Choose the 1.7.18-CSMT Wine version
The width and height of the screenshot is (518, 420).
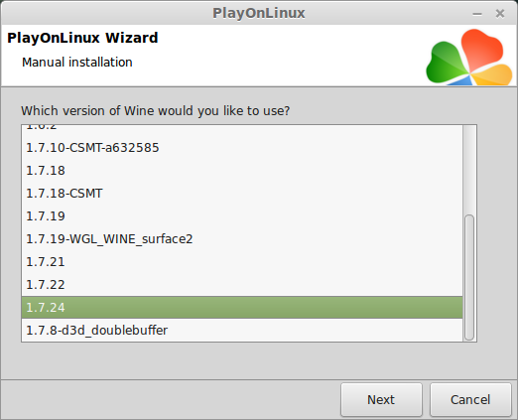pos(242,194)
